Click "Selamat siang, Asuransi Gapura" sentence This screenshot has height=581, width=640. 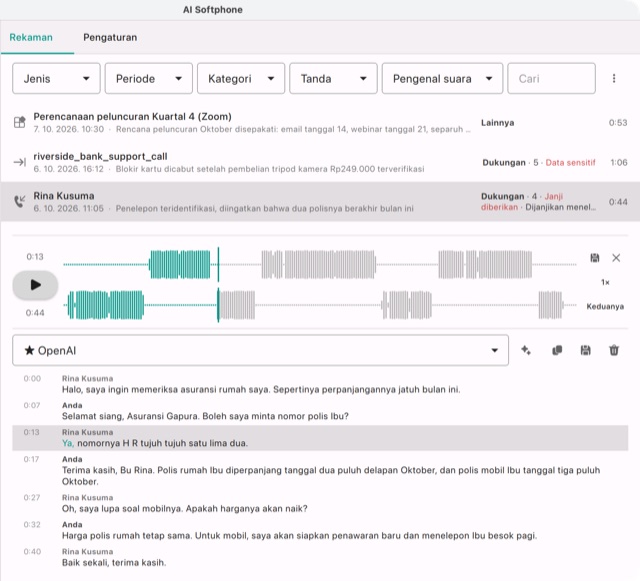(131, 416)
